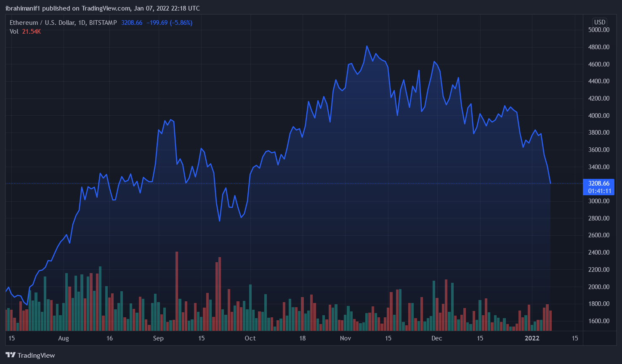The image size is (622, 364).
Task: Click the tallest red volume bar in September
Action: pyautogui.click(x=177, y=290)
